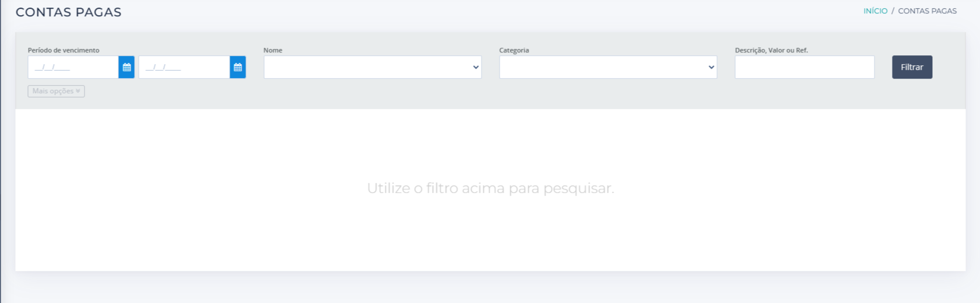Image resolution: width=980 pixels, height=303 pixels.
Task: Click the second due date input field
Action: tap(184, 67)
